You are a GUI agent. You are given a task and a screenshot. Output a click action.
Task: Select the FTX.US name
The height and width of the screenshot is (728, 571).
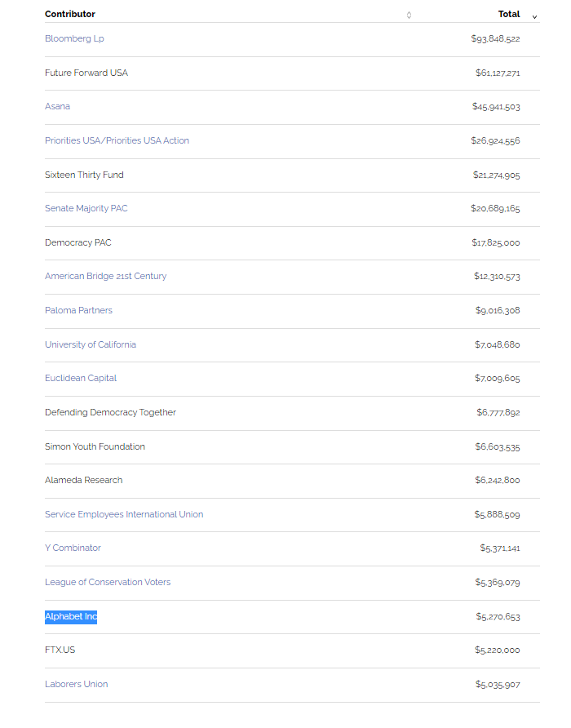[x=60, y=650]
